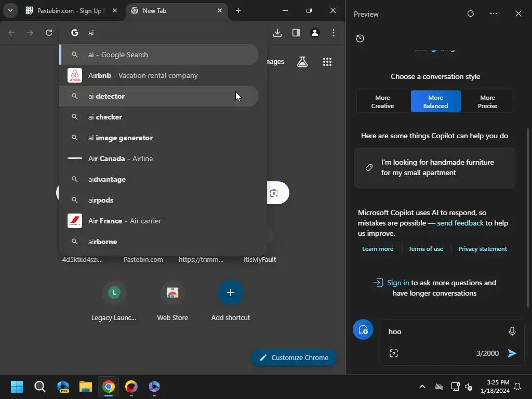Toggle Chrome side panel icon
The width and height of the screenshot is (532, 399).
(296, 33)
